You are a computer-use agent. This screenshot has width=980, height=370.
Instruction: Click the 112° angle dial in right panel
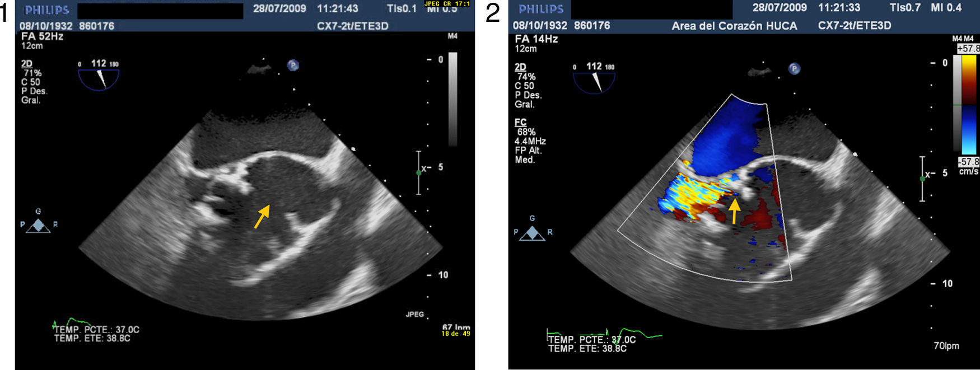(x=594, y=80)
